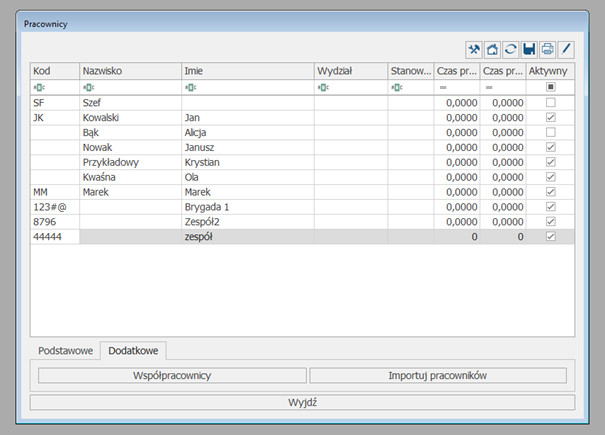Select the Dodatkowe tab

point(133,351)
